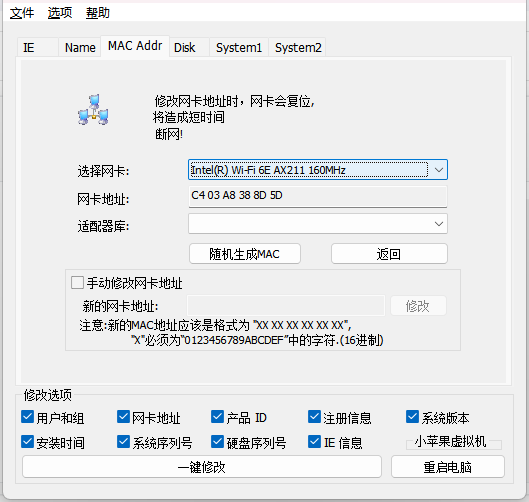529x502 pixels.
Task: Toggle the 系统版本 checkbox
Action: [x=412, y=417]
